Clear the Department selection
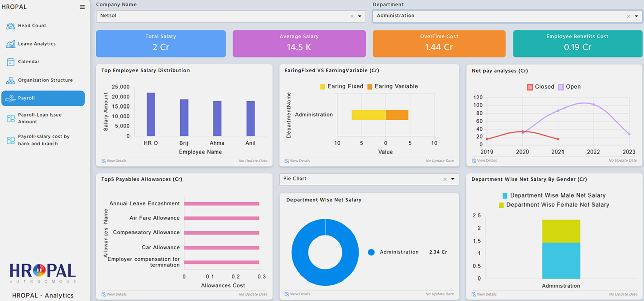 (629, 16)
